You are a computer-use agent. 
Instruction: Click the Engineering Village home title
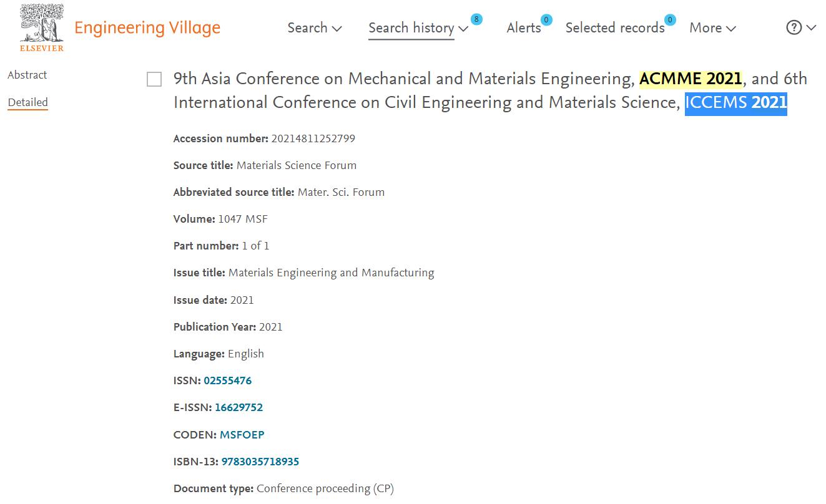pos(147,28)
